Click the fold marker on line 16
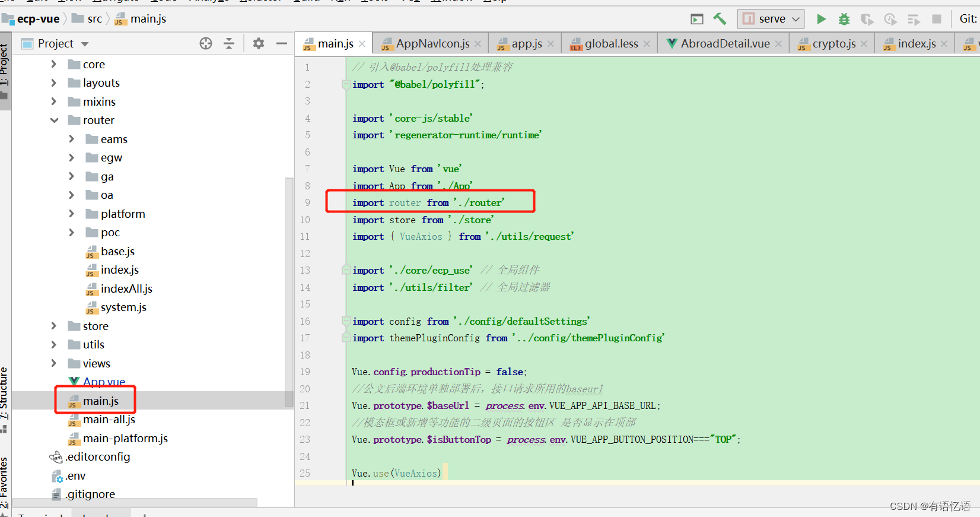980x517 pixels. (345, 322)
